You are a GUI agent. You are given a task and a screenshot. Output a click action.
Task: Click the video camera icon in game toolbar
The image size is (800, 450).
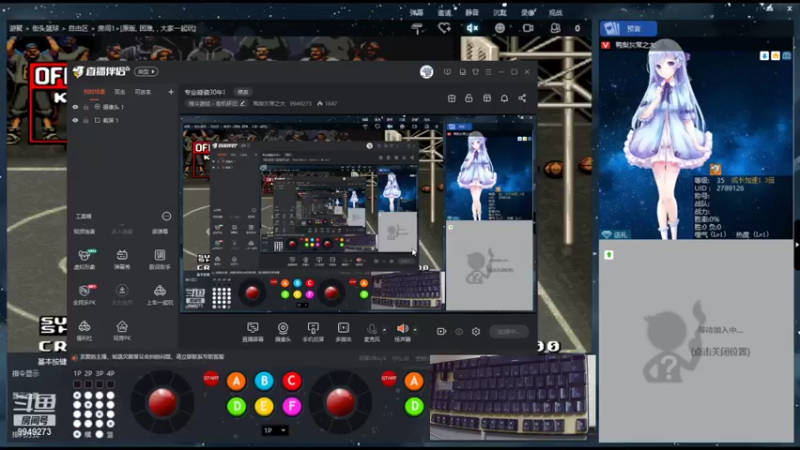pos(528,28)
